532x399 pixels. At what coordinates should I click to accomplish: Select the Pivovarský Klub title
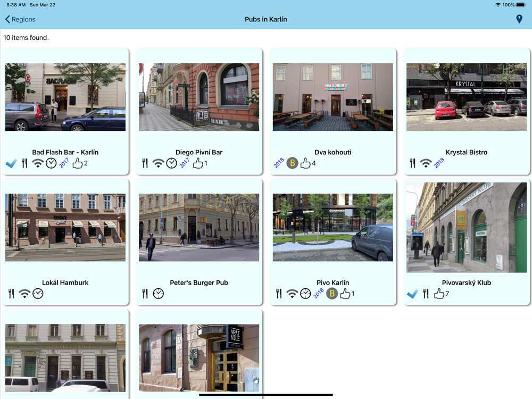tap(467, 282)
